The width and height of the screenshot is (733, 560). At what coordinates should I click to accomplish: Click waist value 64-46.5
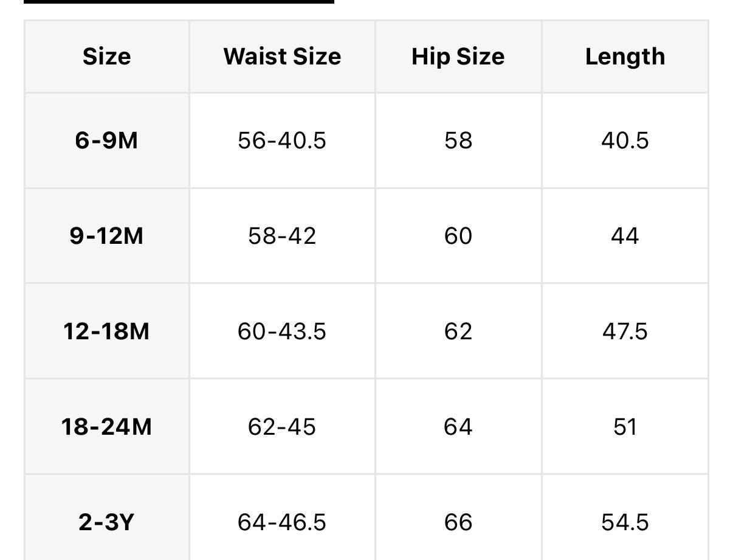[x=282, y=522]
